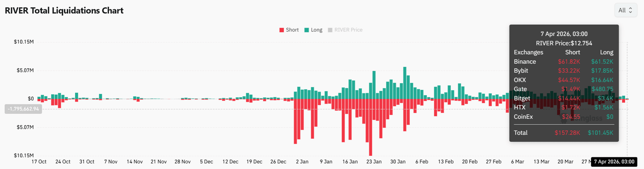
Task: Click the RIVER Price:$12.754 line in tooltip
Action: (564, 43)
